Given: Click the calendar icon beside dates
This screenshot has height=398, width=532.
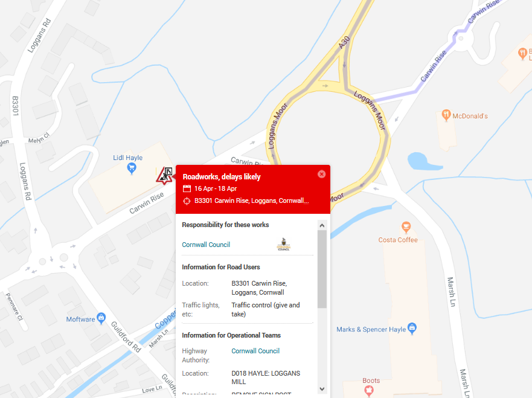Looking at the screenshot, I should tap(187, 188).
